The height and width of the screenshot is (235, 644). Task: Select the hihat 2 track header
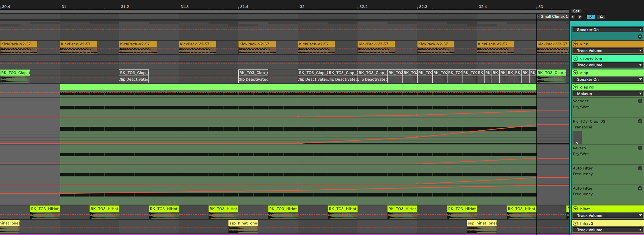click(608, 223)
